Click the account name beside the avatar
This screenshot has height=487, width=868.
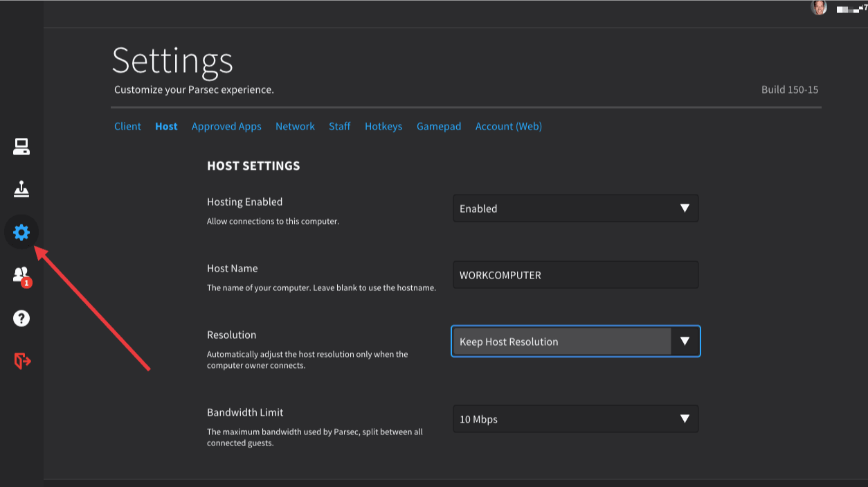point(851,8)
